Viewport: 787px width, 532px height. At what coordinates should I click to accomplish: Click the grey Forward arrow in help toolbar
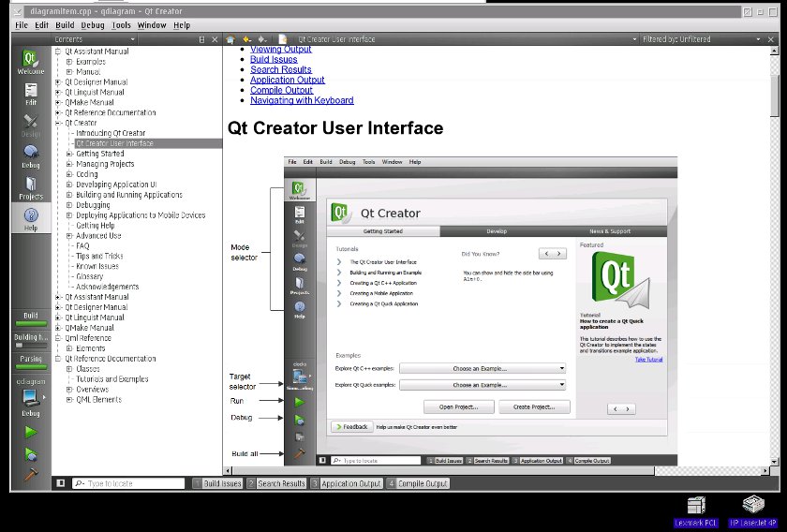[262, 39]
